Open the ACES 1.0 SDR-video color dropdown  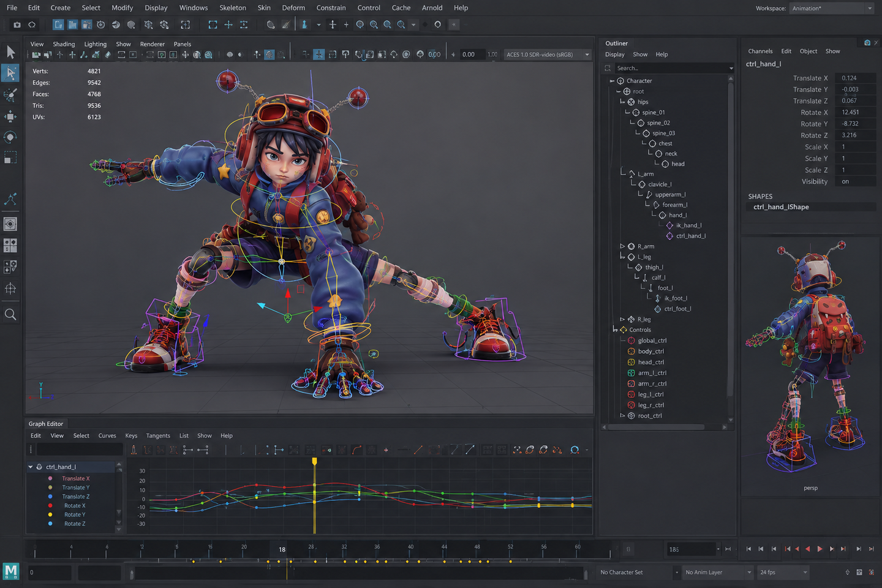click(x=548, y=55)
